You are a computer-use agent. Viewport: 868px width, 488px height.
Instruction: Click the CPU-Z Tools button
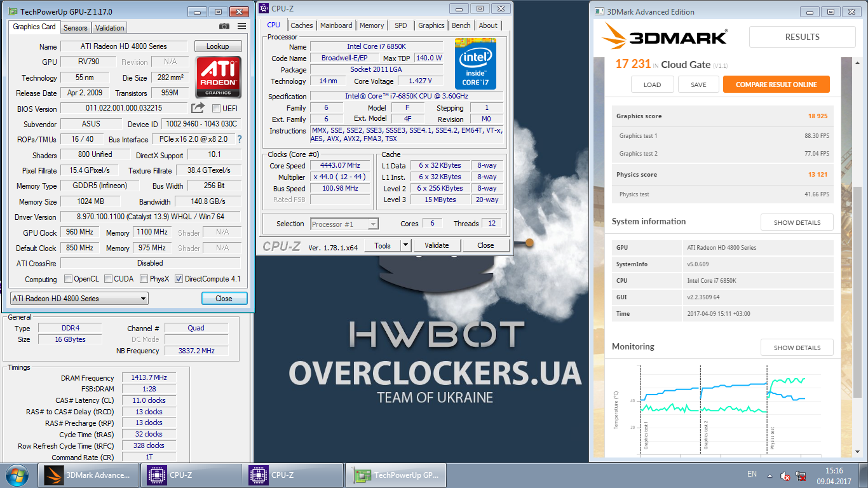click(x=383, y=245)
